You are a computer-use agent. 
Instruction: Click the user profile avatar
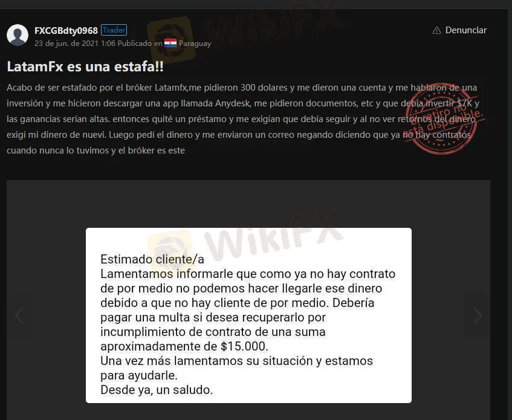coord(18,35)
